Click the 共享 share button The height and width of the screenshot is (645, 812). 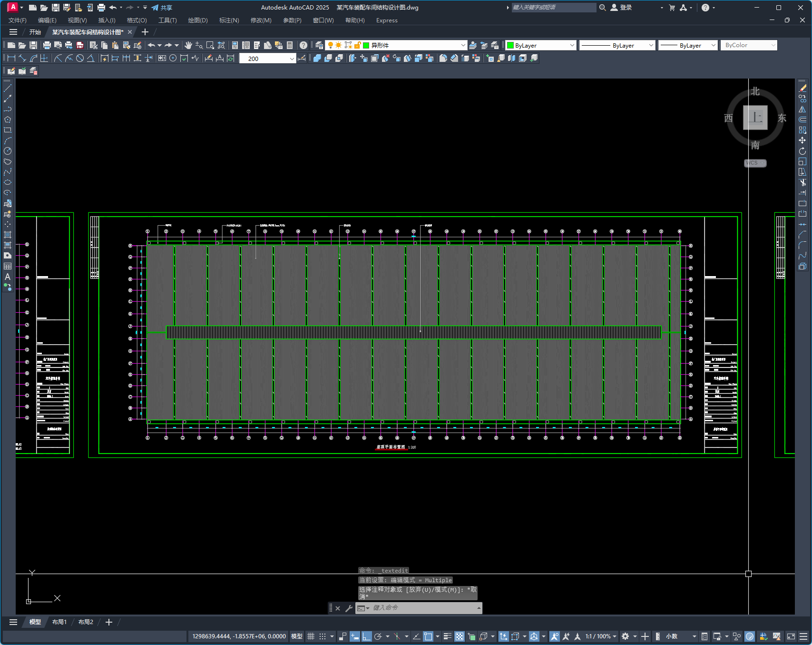click(162, 8)
